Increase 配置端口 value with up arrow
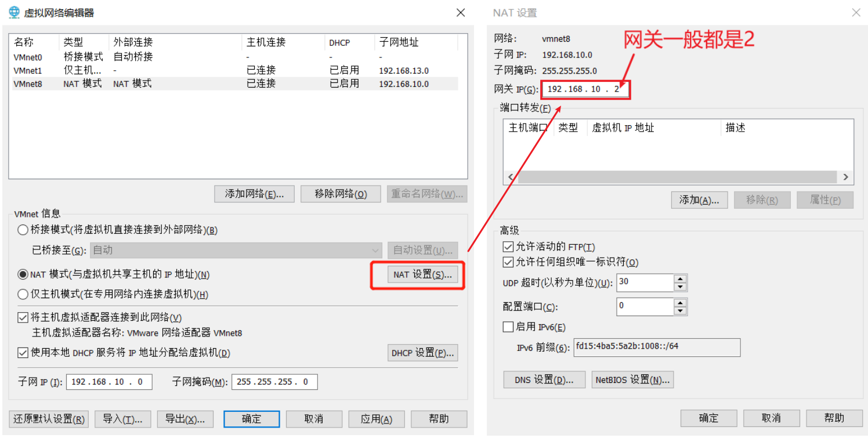The width and height of the screenshot is (868, 438). [x=680, y=302]
